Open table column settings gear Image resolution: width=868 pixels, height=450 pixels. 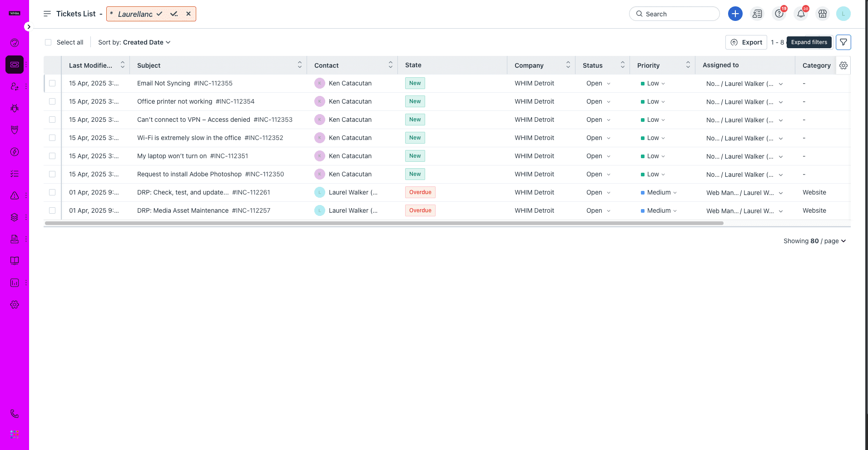pos(843,65)
